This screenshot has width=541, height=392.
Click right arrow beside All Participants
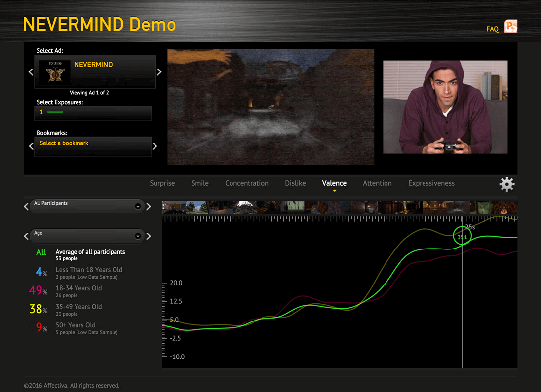149,207
